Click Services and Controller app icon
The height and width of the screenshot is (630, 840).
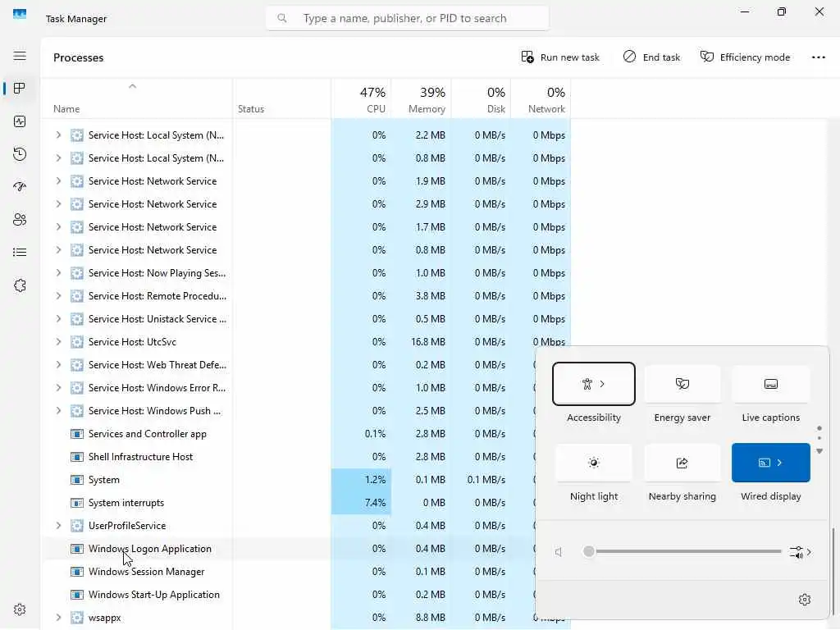(x=77, y=434)
